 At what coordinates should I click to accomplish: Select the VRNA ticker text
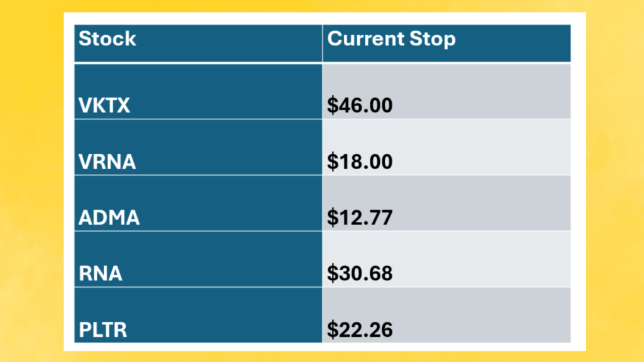[x=107, y=162]
